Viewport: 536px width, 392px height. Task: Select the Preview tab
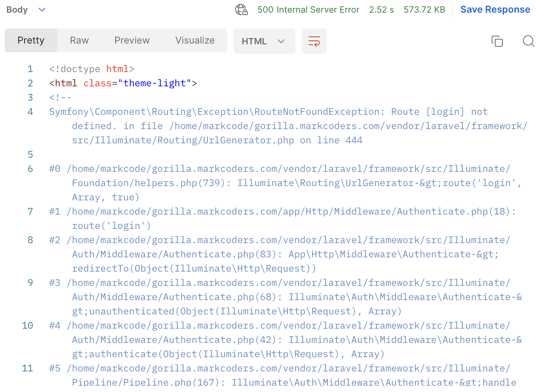132,40
